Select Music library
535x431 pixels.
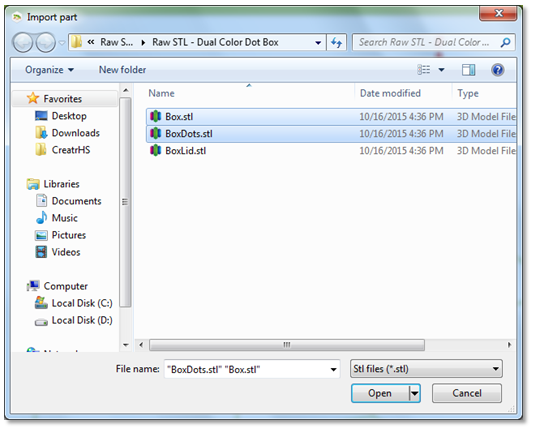(64, 218)
